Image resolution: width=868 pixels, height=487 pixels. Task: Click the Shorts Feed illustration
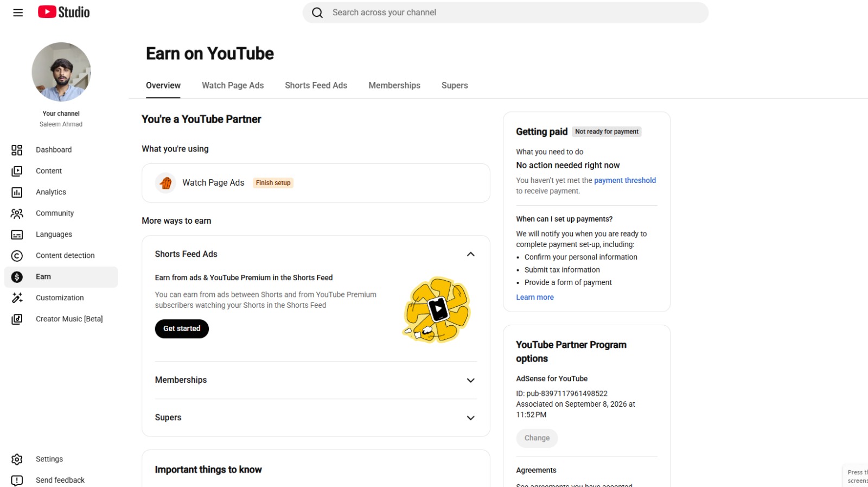pos(437,310)
